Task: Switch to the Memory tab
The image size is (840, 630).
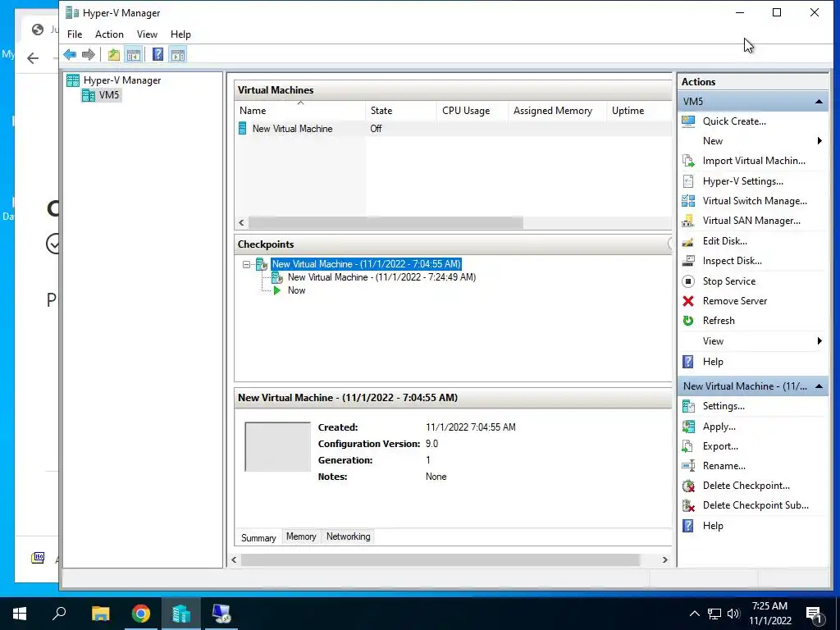Action: coord(301,536)
